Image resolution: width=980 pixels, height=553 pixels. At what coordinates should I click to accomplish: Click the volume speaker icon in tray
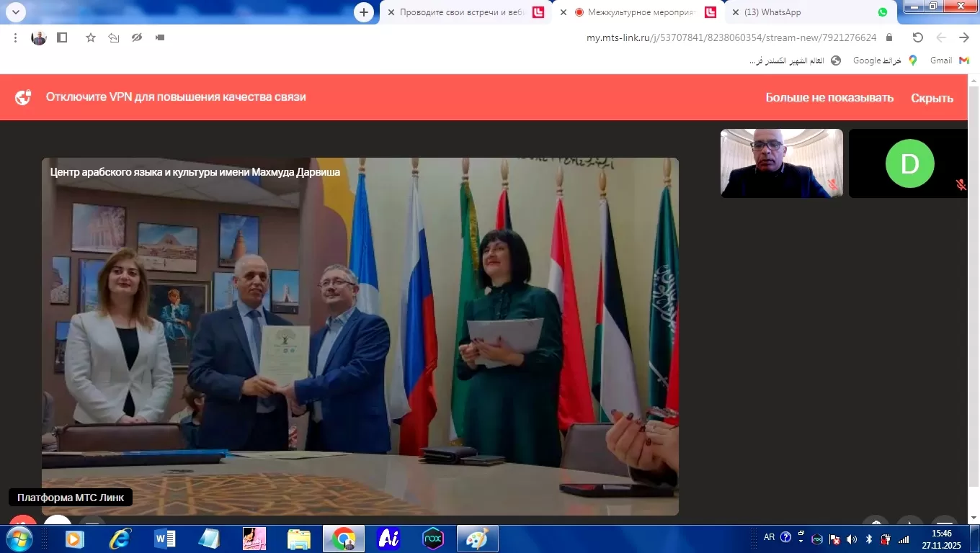[852, 539]
